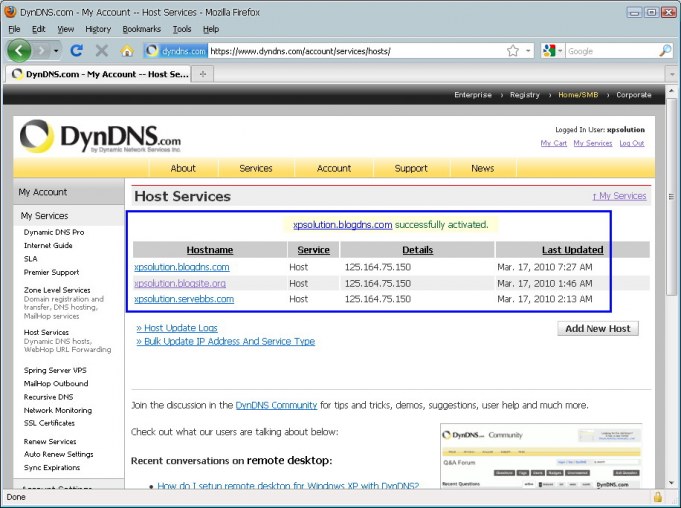
Task: Click the Stop loading X icon
Action: point(102,51)
